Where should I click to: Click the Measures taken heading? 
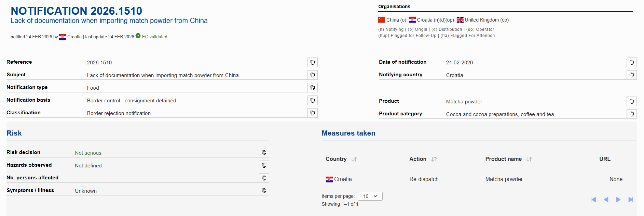point(348,133)
